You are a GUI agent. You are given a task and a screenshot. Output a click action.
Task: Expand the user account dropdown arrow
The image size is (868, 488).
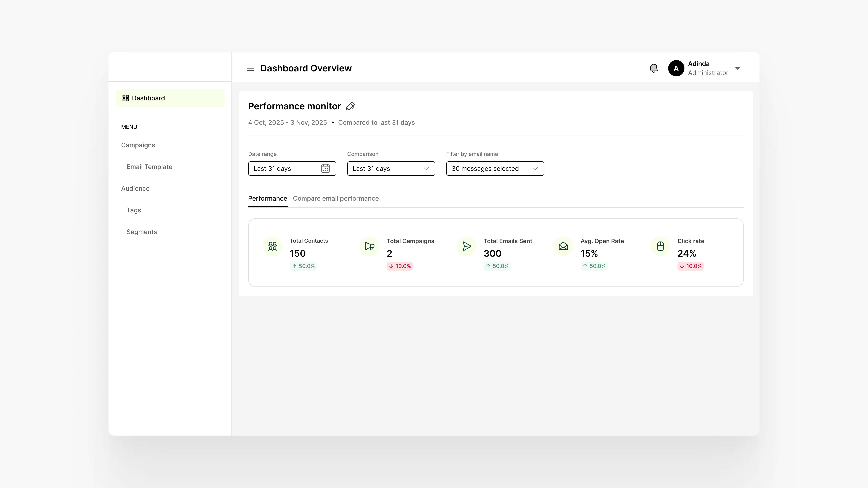click(738, 68)
